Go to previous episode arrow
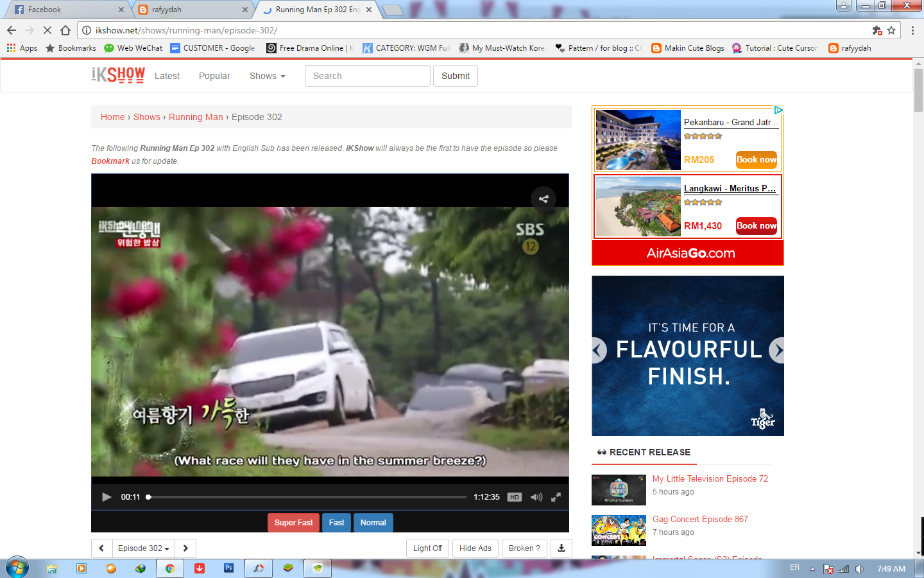Screen dimensions: 924x578 [x=101, y=548]
